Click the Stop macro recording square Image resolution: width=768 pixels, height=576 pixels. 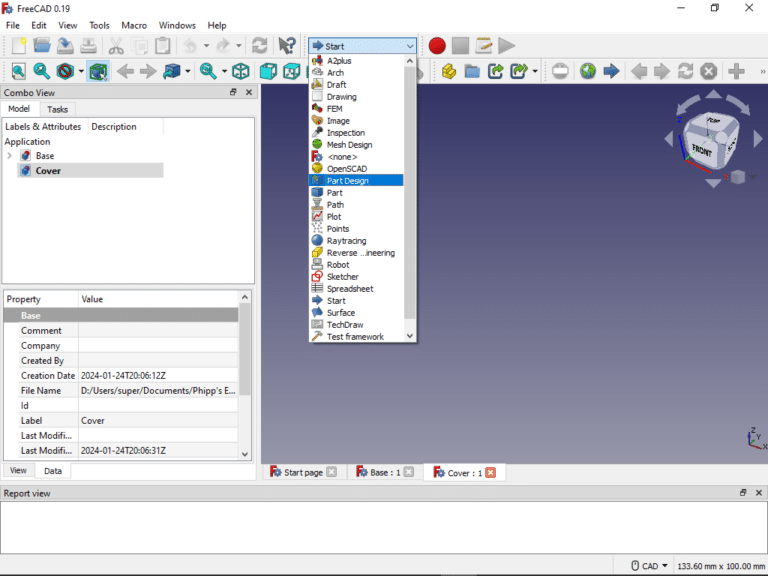(x=460, y=46)
